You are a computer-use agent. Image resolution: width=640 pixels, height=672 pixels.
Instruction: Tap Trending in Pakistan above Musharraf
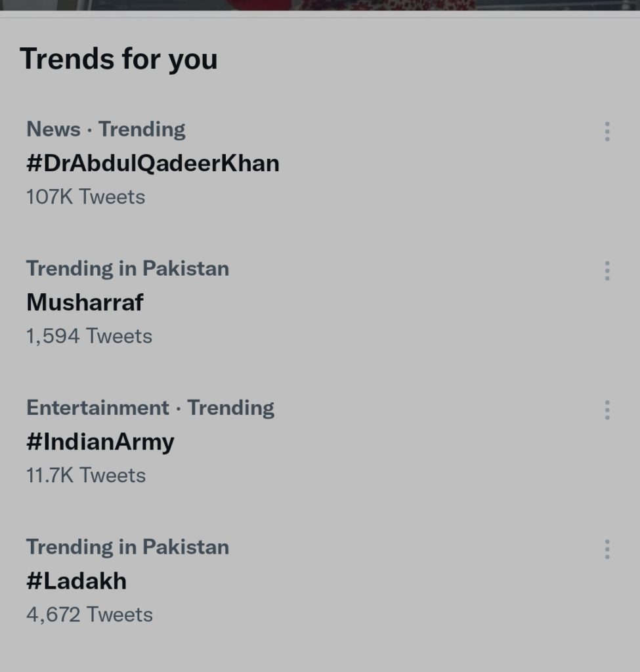click(x=128, y=268)
